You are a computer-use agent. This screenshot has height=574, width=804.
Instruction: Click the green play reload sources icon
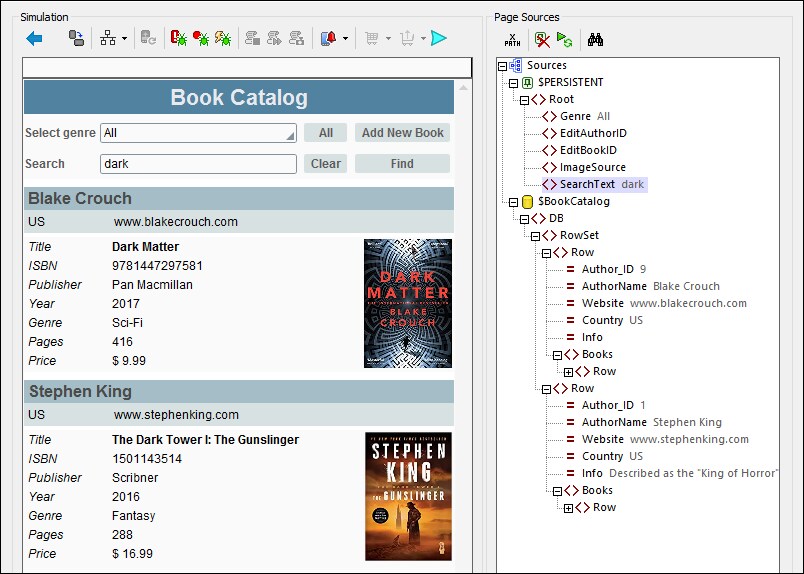[564, 40]
